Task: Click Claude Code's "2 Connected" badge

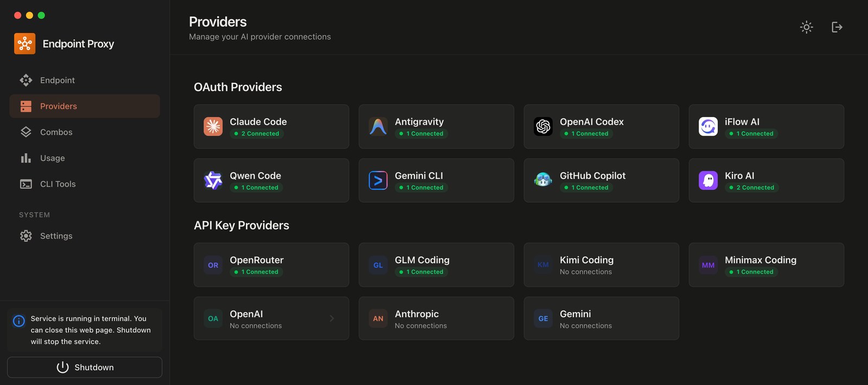Action: click(257, 134)
